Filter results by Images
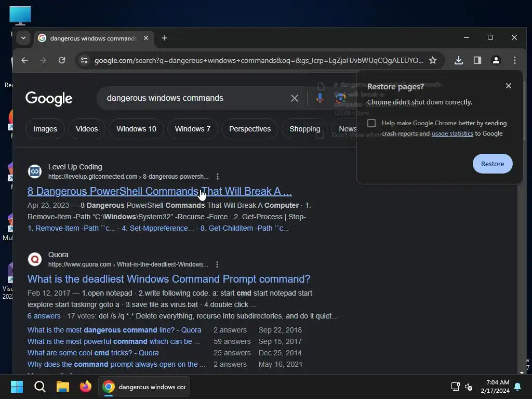 45,129
